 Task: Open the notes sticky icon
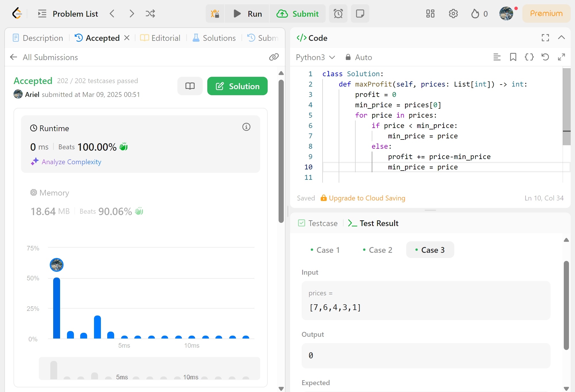pos(360,14)
